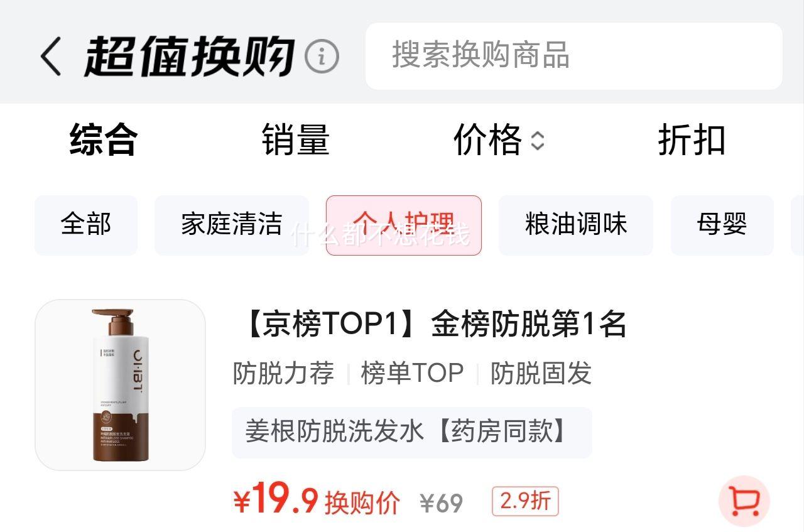Select the 个人护理 category chip

coord(404,225)
